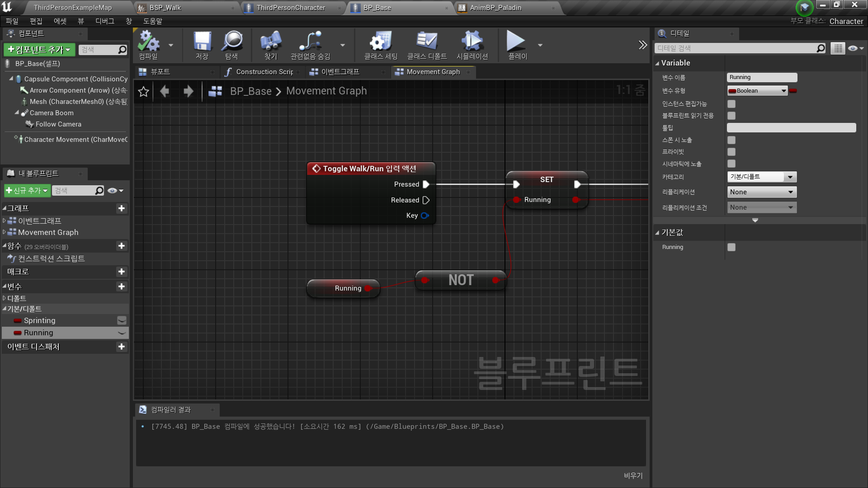Open the Replication (리플리케이션) None dropdown

[761, 192]
